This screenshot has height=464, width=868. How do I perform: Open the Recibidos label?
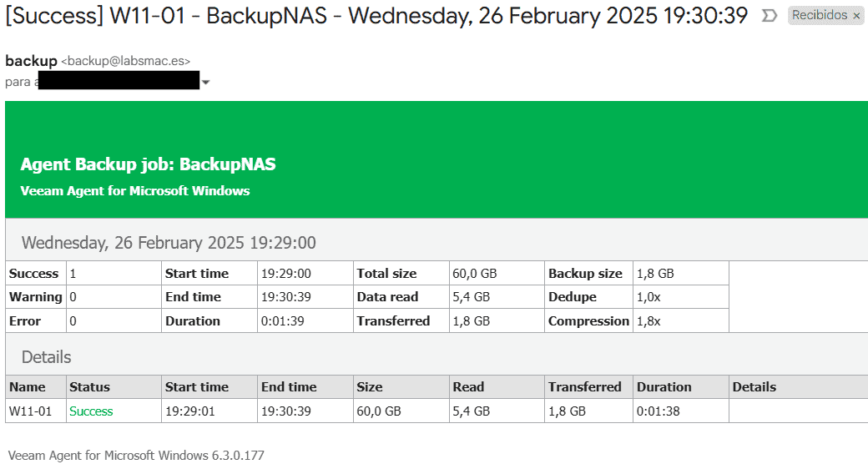click(x=819, y=16)
